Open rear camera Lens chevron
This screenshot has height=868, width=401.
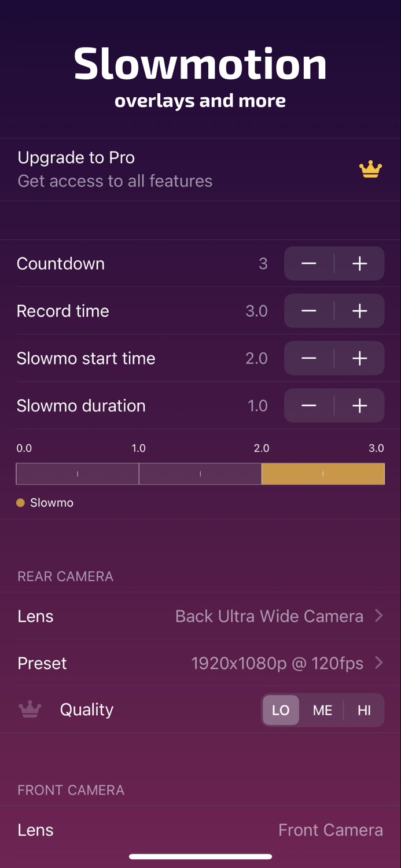coord(379,616)
